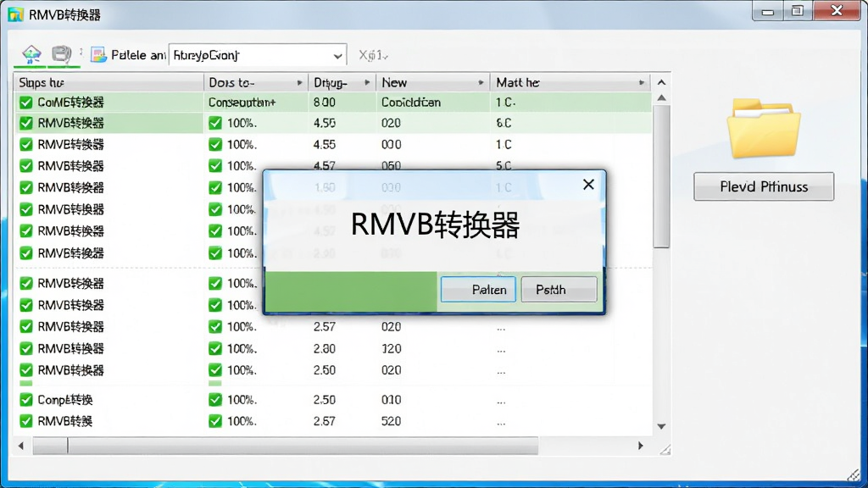Click the green progress bar in the dialog
Image resolution: width=868 pixels, height=488 pixels.
click(x=351, y=291)
